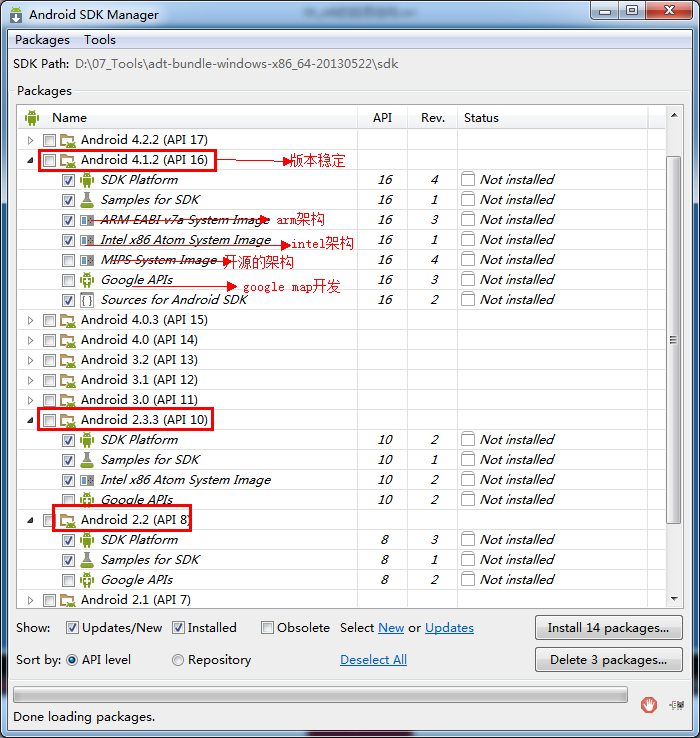
Task: Click the folder icon of Android 2.2 (API 8)
Action: pyautogui.click(x=68, y=521)
